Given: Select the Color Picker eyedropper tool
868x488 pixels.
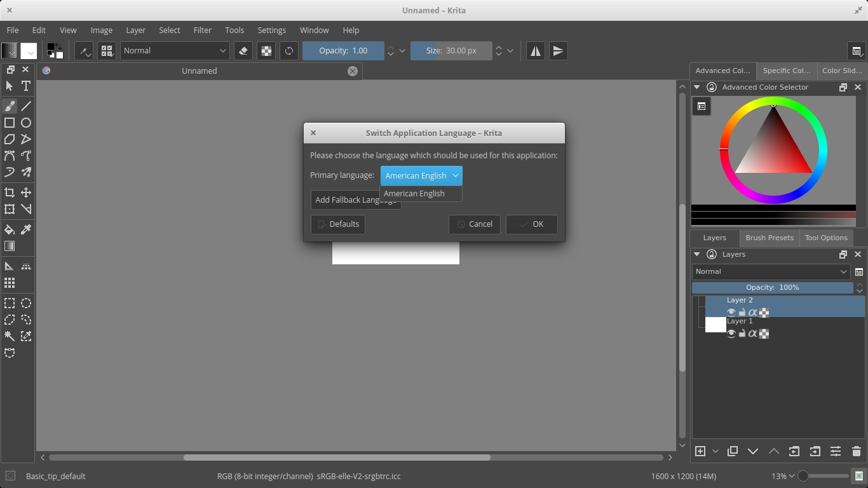Looking at the screenshot, I should click(x=26, y=229).
